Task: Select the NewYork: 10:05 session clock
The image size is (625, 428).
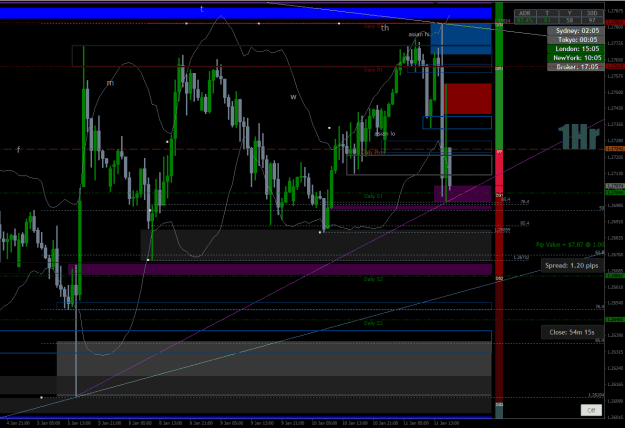Action: coord(577,58)
